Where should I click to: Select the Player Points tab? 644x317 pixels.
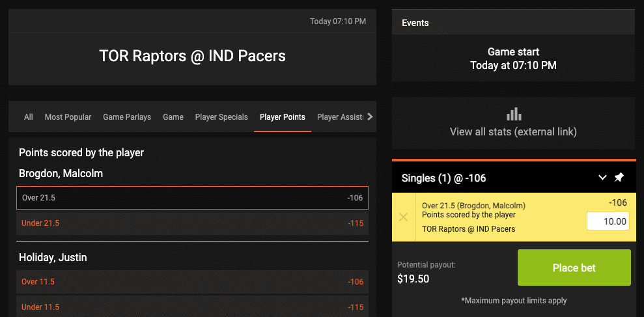[x=283, y=117]
